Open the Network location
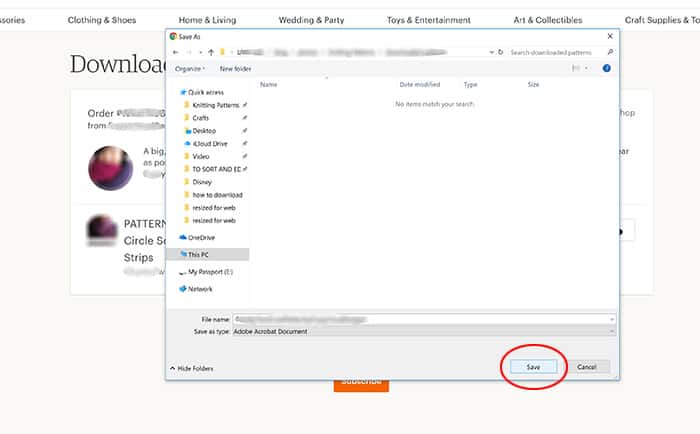 pos(199,288)
